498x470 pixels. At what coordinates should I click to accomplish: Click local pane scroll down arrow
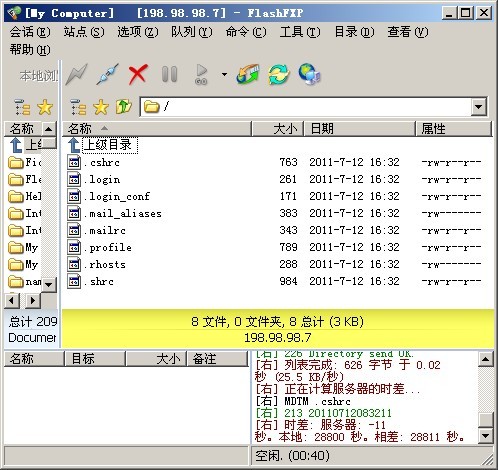49,284
